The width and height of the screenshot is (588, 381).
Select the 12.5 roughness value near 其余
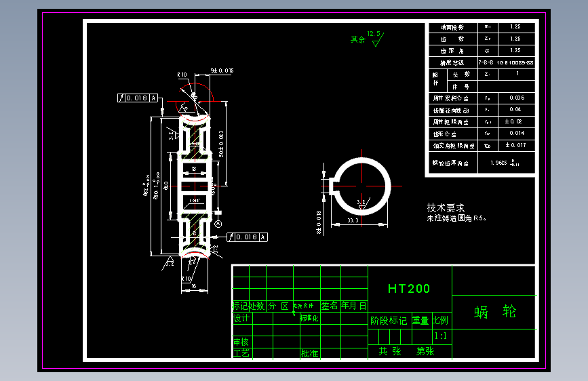374,34
